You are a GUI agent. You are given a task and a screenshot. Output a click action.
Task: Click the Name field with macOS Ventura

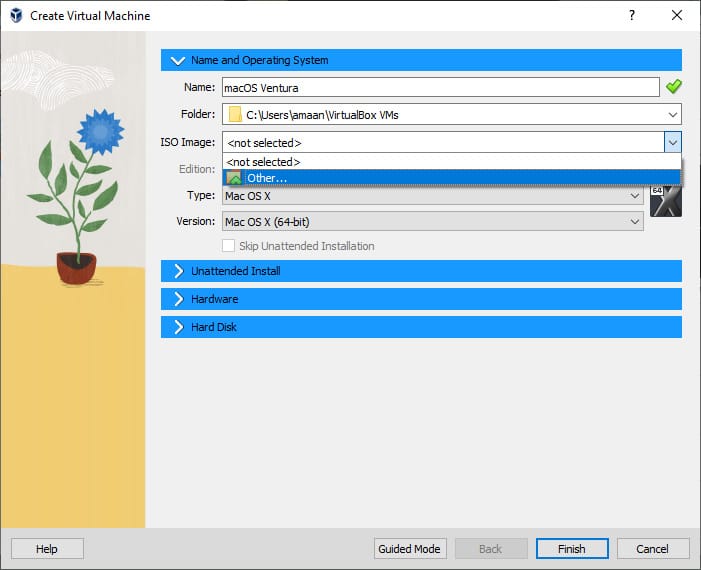440,87
